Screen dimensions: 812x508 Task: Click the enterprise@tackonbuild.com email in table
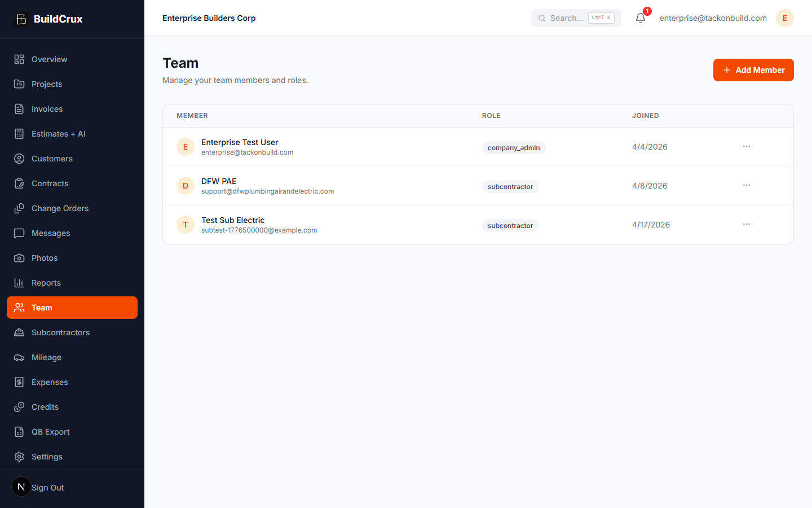click(x=248, y=152)
